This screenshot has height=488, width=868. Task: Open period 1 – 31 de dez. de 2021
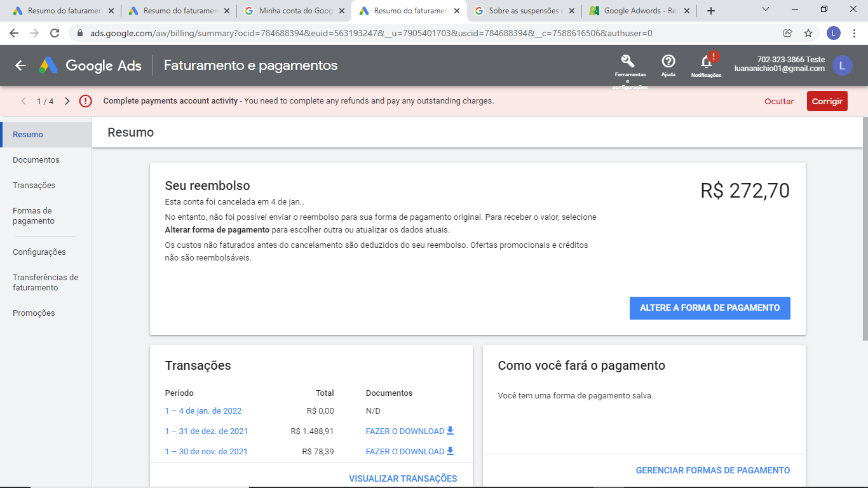(207, 431)
